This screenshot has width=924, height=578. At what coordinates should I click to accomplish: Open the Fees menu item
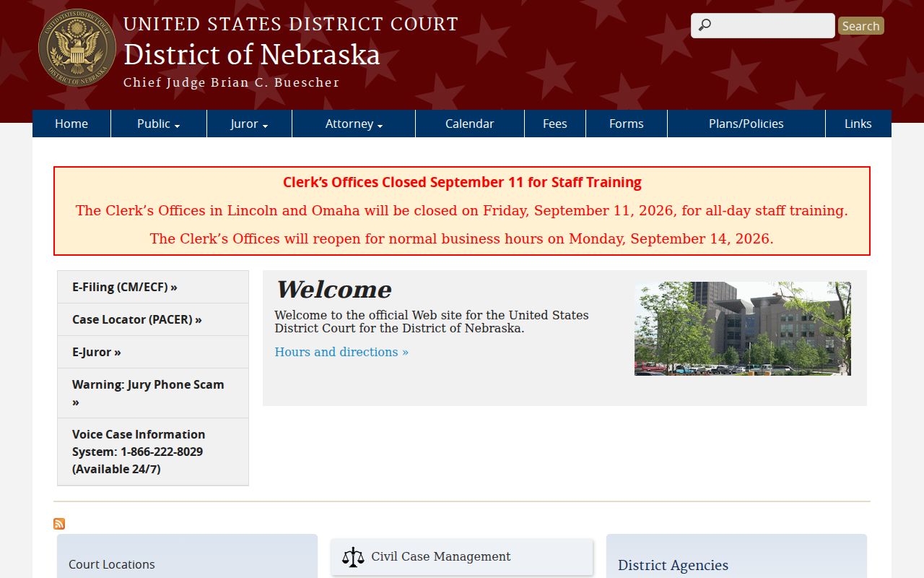pyautogui.click(x=555, y=124)
